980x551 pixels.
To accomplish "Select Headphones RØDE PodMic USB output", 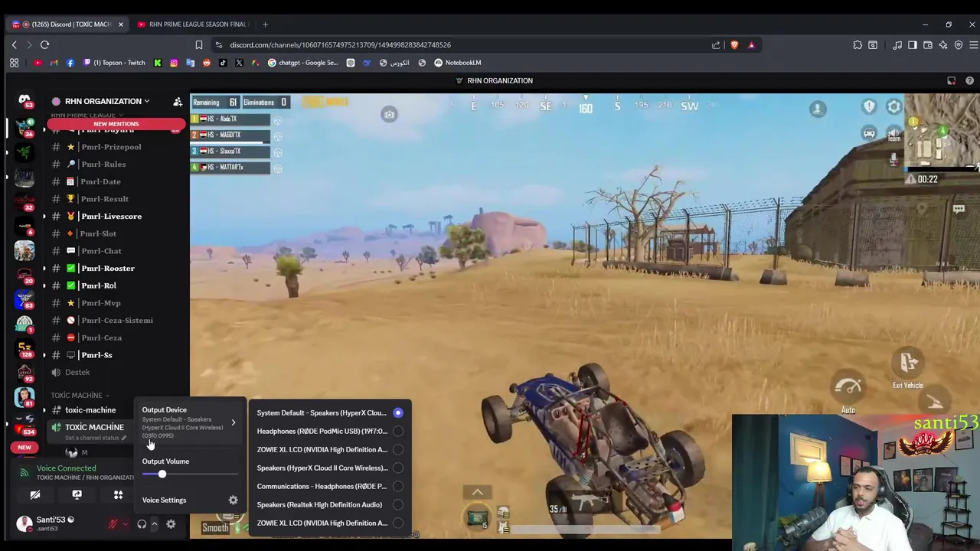I will (330, 432).
